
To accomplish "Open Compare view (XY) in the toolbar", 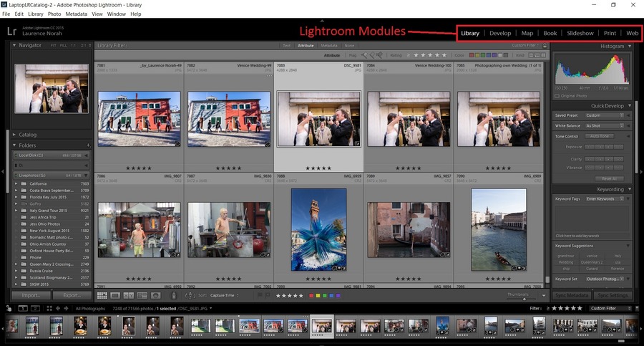I will [129, 295].
